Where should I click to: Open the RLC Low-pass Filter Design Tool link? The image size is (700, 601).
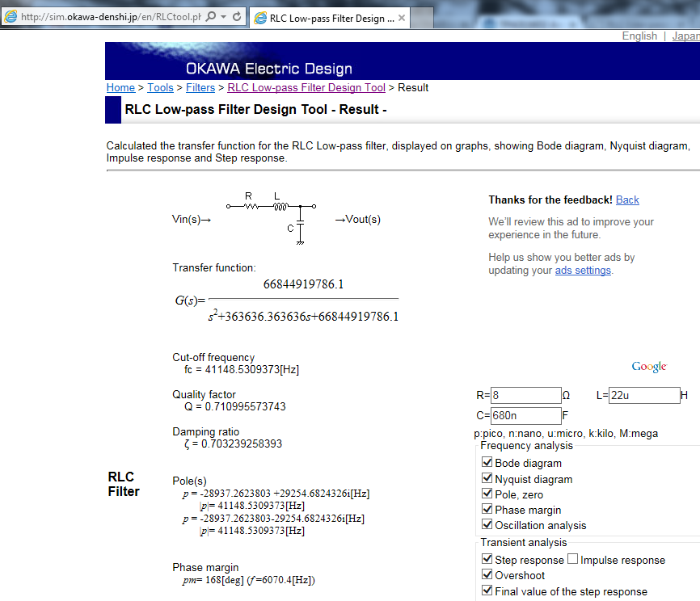pyautogui.click(x=306, y=87)
